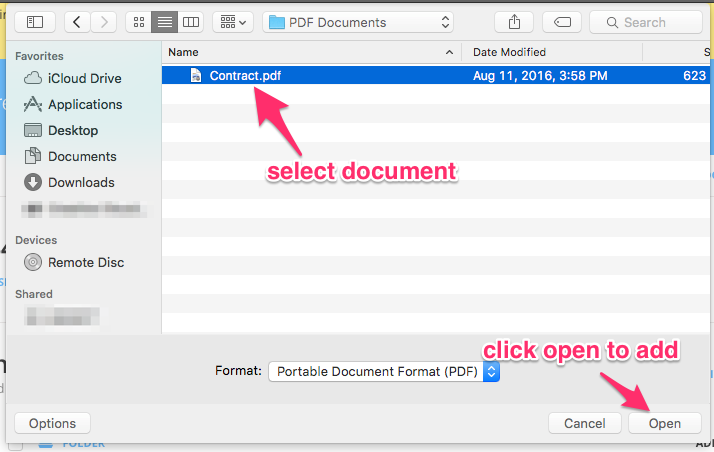Open Applications from the sidebar
714x452 pixels.
85,104
